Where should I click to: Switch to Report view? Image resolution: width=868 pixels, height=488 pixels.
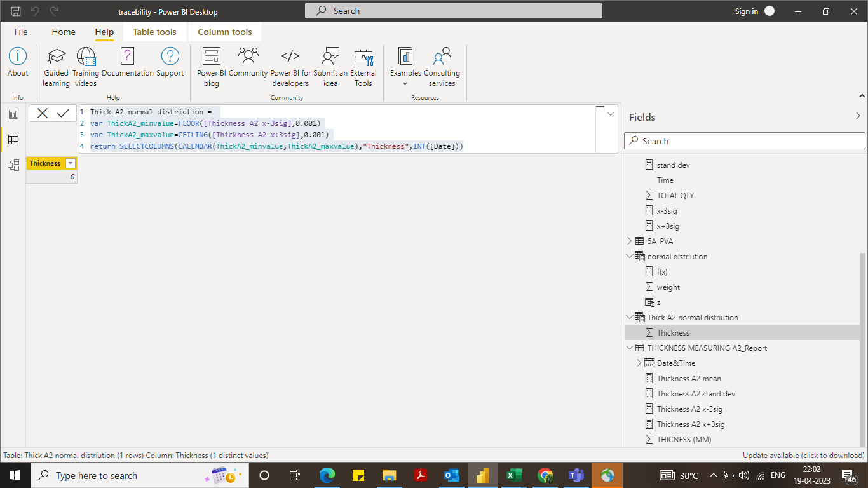click(x=13, y=114)
